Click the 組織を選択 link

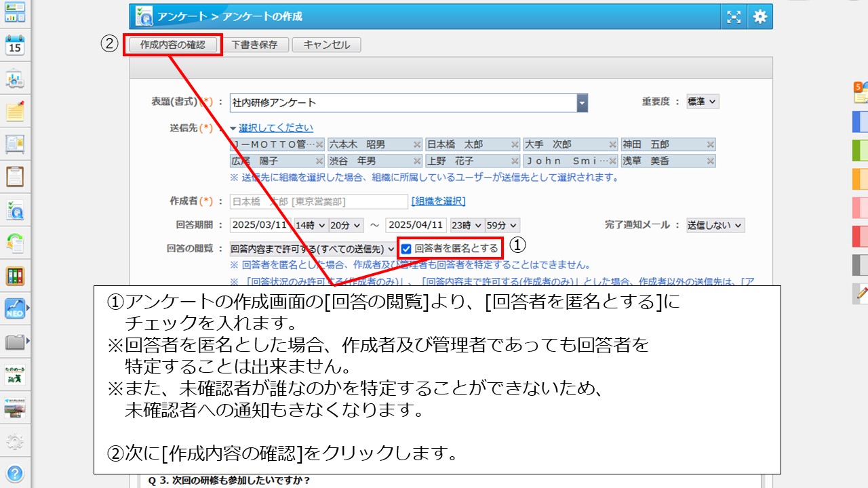point(438,201)
